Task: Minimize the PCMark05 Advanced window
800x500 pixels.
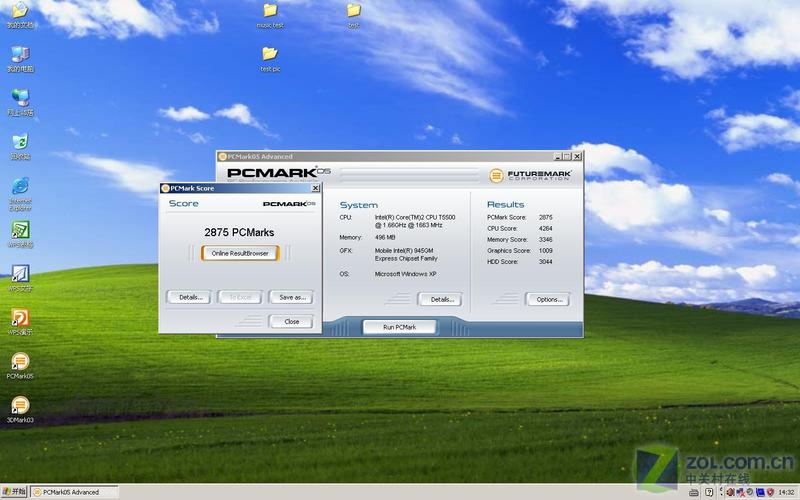Action: (558, 157)
